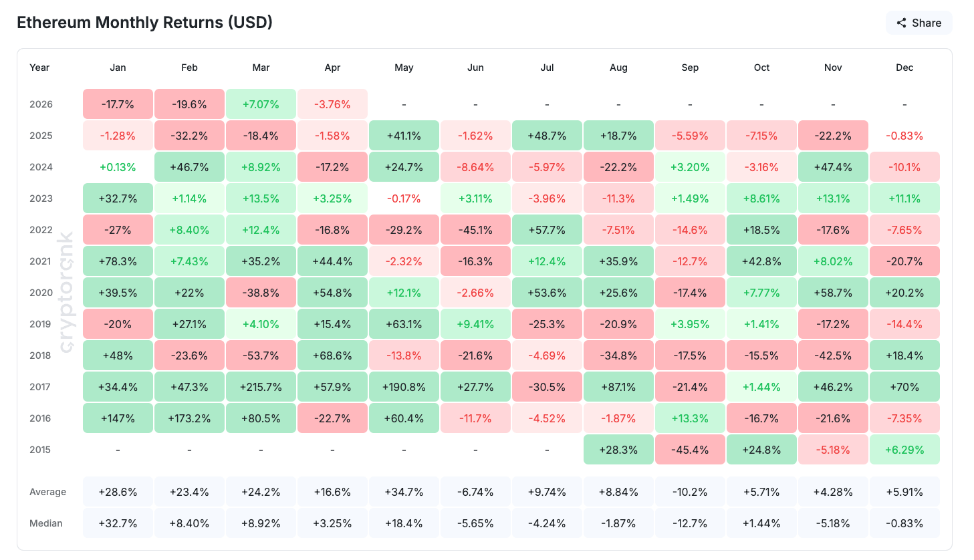
Task: Select the +7.07% cell for March 2026
Action: [261, 104]
